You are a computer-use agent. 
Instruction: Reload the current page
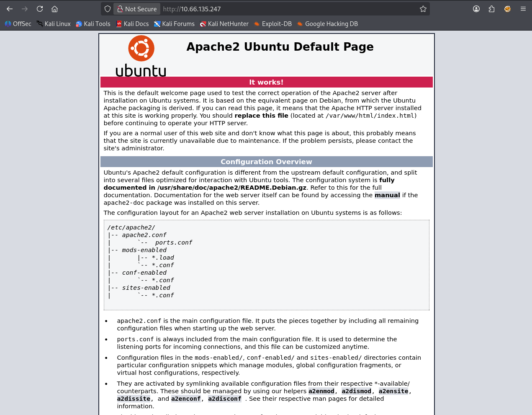[40, 9]
